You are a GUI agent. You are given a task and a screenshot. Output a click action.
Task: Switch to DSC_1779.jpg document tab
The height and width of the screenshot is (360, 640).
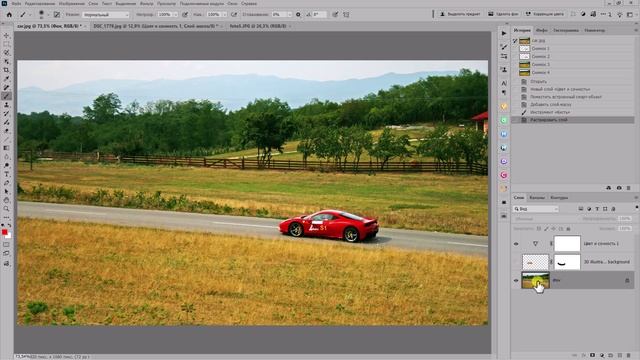tap(156, 26)
